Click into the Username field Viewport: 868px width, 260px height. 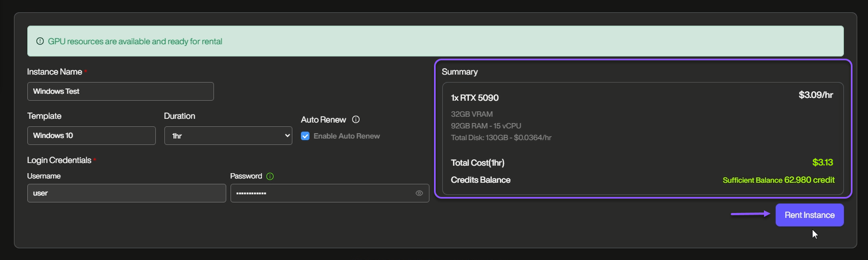(x=126, y=193)
